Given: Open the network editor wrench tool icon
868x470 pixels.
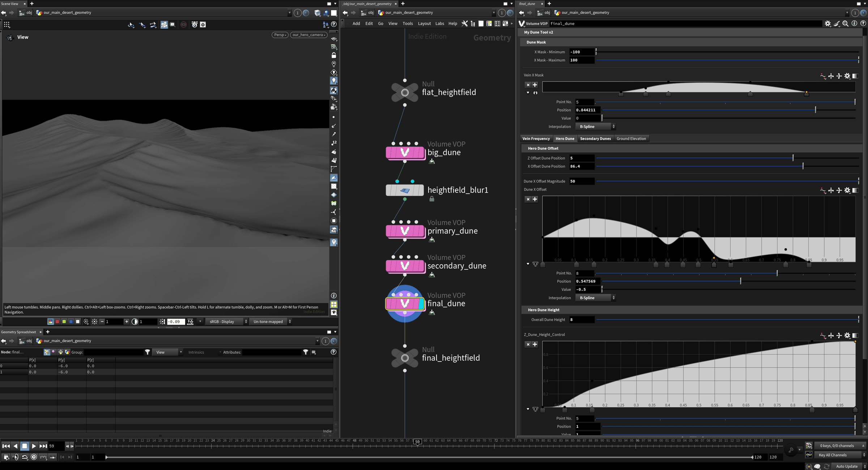Looking at the screenshot, I should [464, 23].
